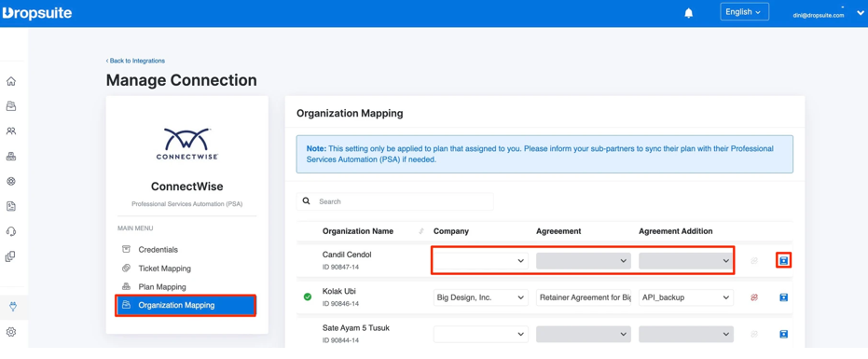This screenshot has height=359, width=868.
Task: Open the invoice document icon in sidebar
Action: pos(11,206)
